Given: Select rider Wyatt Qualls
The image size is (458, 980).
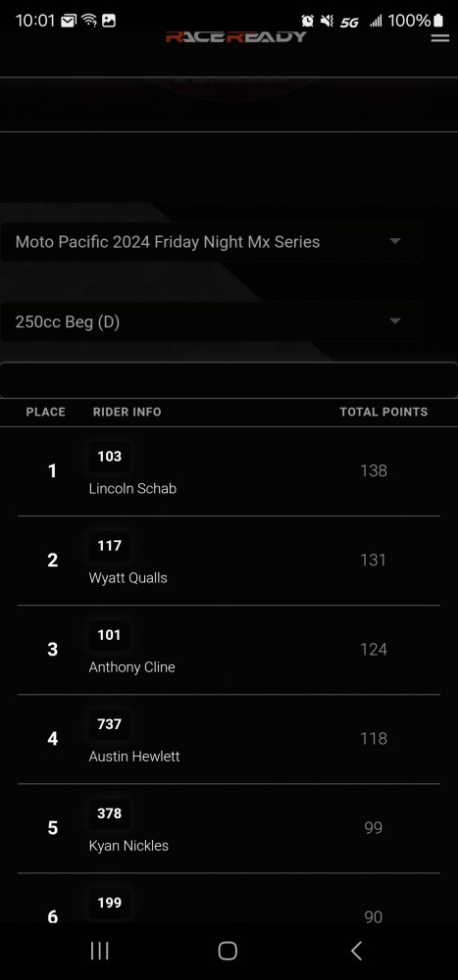Looking at the screenshot, I should pos(128,578).
